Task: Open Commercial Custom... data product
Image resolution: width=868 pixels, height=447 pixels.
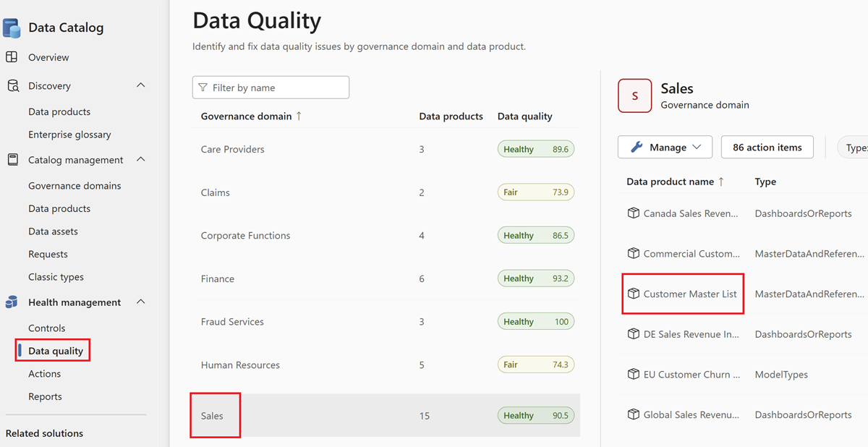Action: tap(692, 254)
